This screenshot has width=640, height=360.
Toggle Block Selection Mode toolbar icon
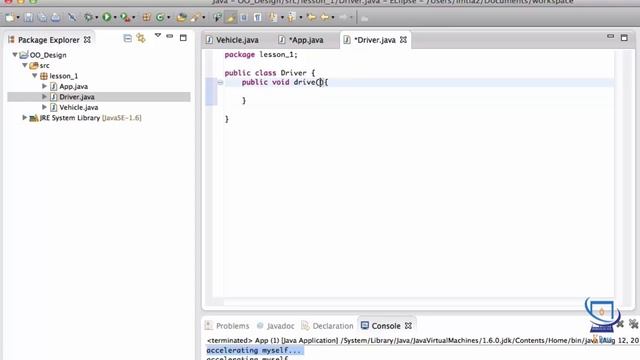tap(244, 17)
